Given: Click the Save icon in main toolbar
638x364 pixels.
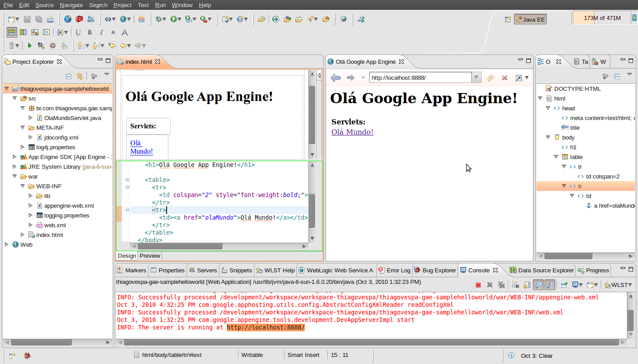Looking at the screenshot, I should click(27, 19).
